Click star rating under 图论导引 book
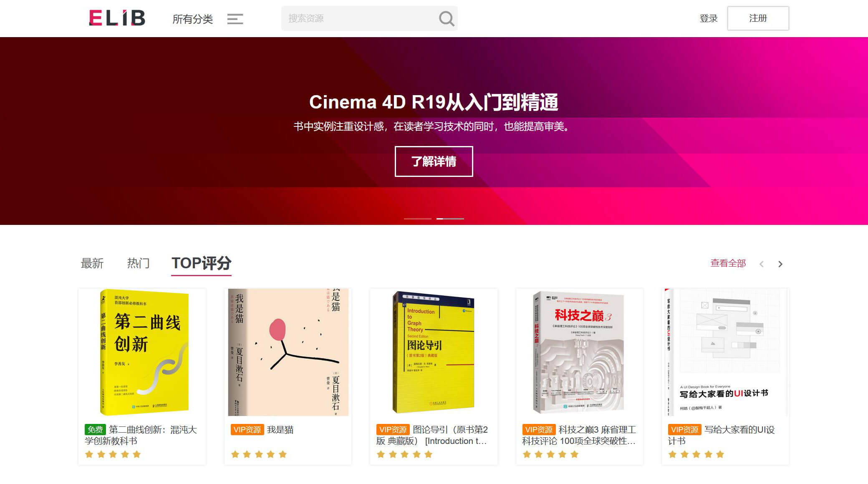868x484 pixels. 404,454
